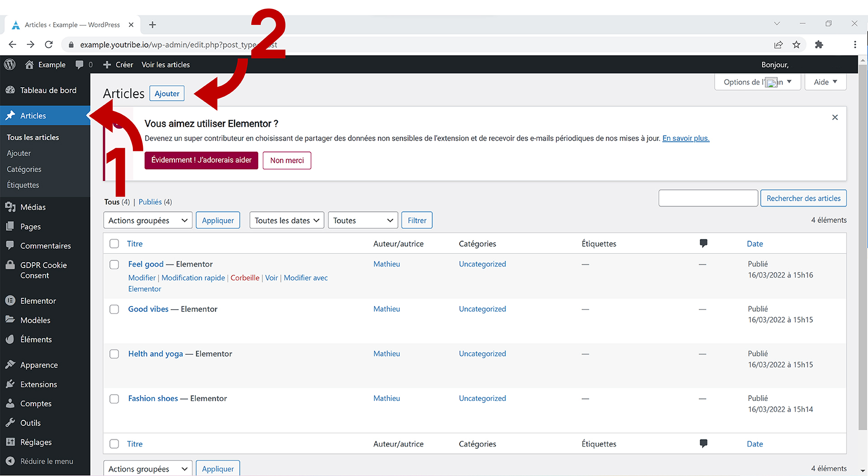Sort by the comments column icon
The width and height of the screenshot is (868, 476).
click(703, 243)
